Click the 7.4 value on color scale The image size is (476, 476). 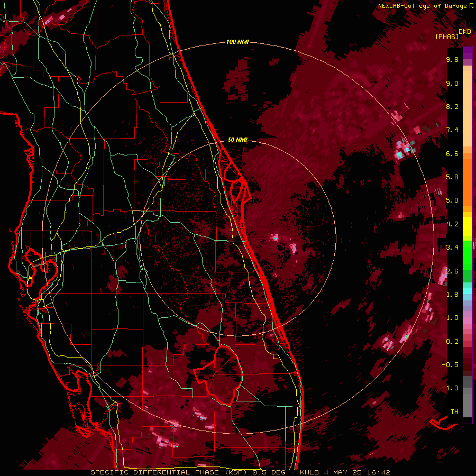click(x=452, y=130)
